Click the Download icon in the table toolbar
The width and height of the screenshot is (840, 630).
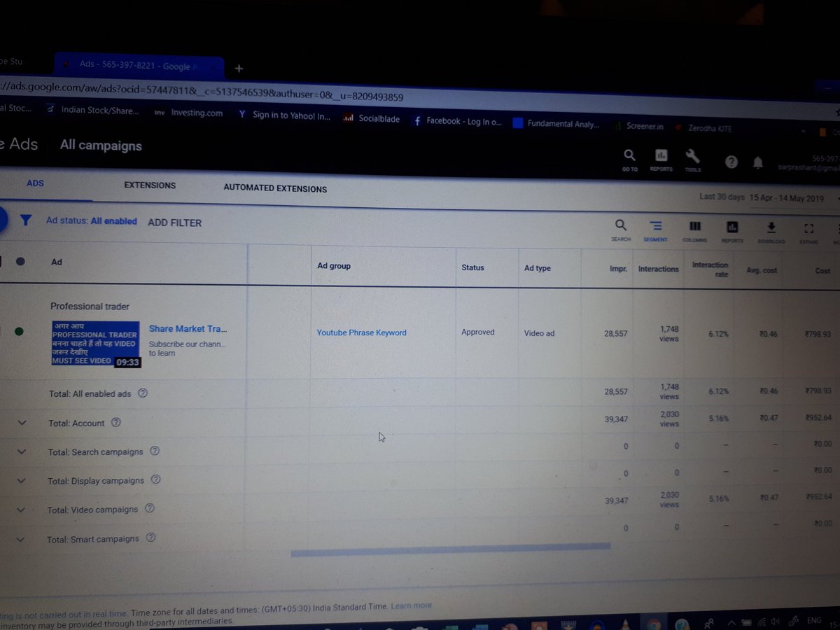tap(771, 227)
